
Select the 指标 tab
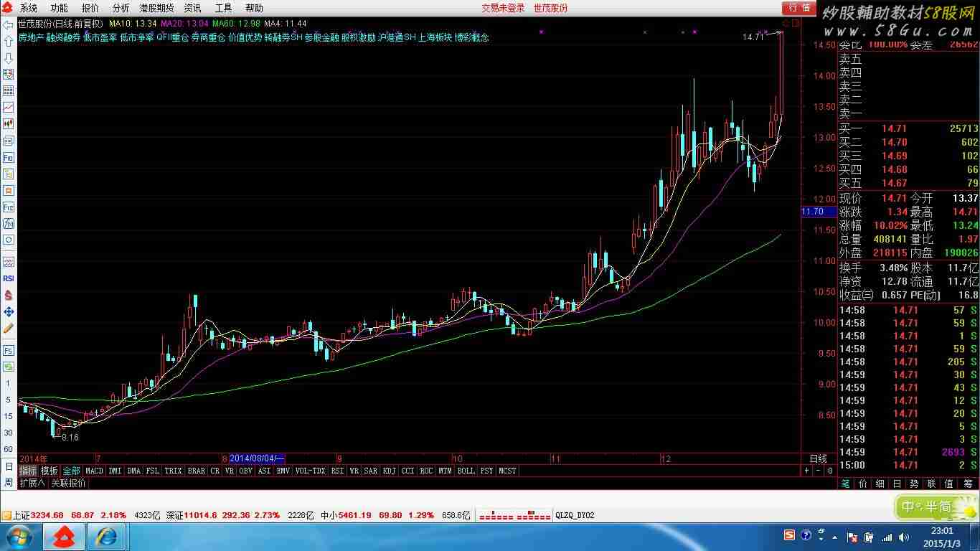coord(28,471)
